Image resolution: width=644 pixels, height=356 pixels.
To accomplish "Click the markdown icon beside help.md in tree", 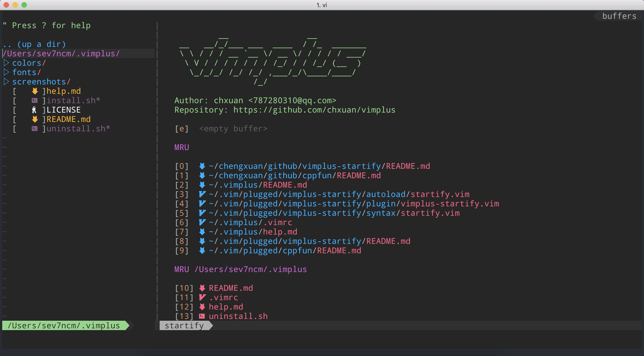I will (35, 91).
